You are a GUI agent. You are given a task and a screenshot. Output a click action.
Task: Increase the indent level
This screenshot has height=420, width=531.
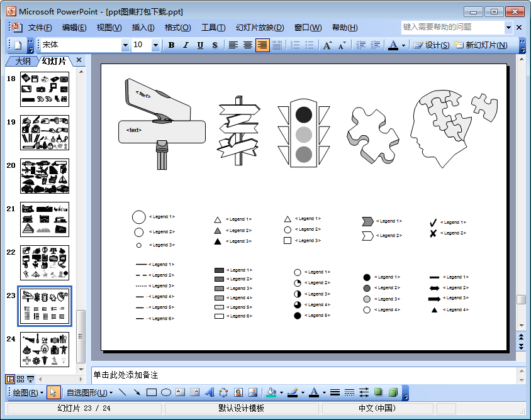tap(375, 45)
